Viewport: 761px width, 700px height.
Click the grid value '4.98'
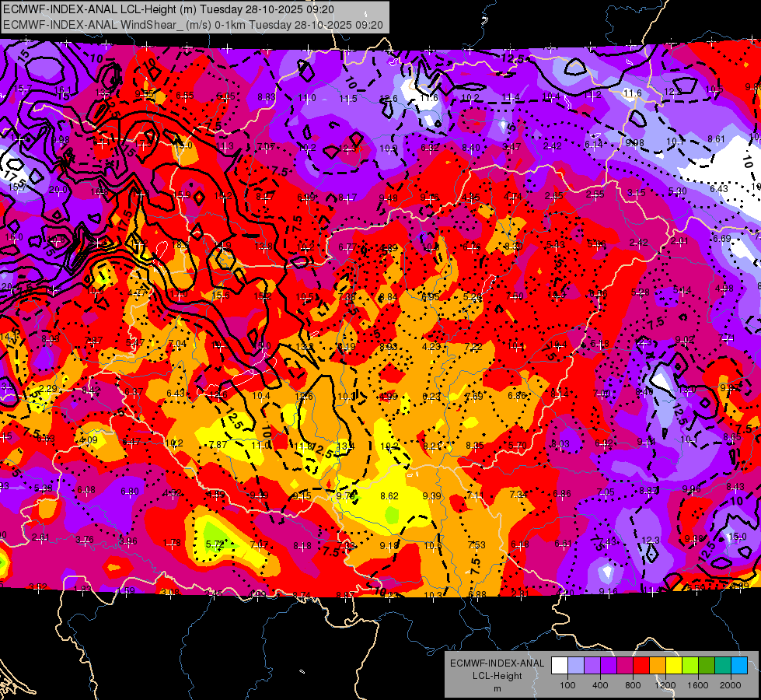(724, 289)
